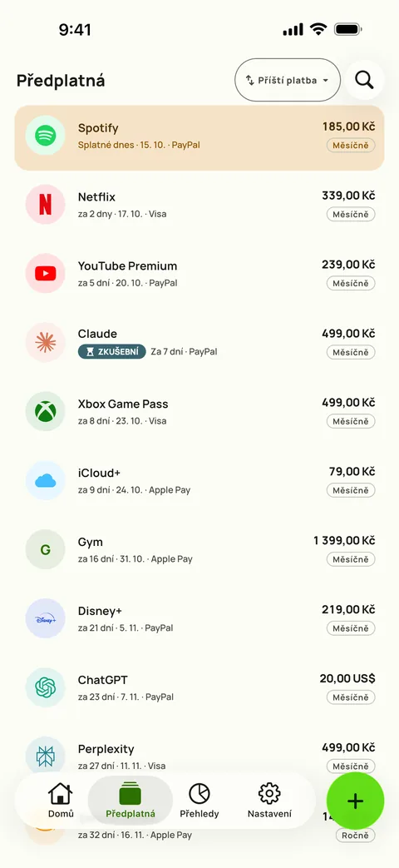Open the Nastavení tab
The height and width of the screenshot is (868, 399).
click(269, 801)
